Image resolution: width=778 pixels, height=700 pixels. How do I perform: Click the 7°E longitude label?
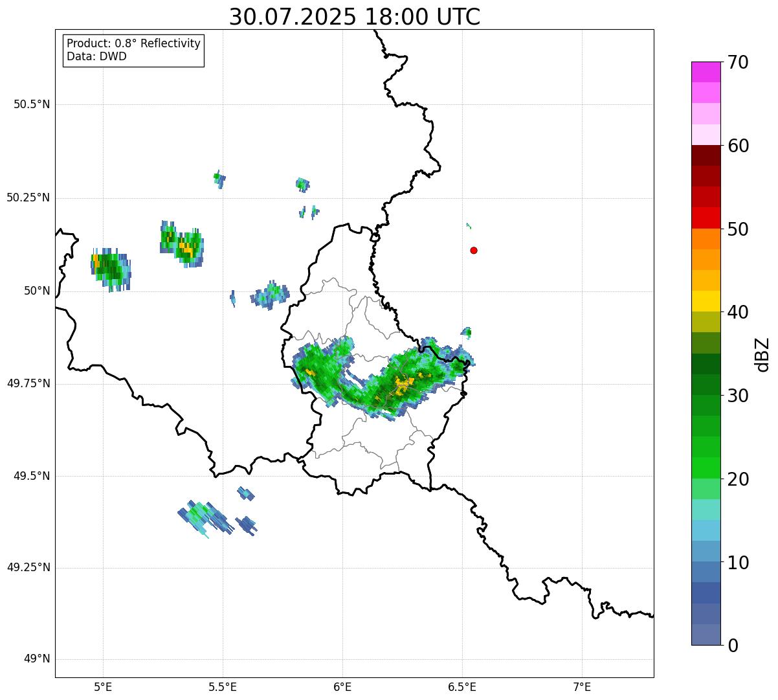click(582, 686)
